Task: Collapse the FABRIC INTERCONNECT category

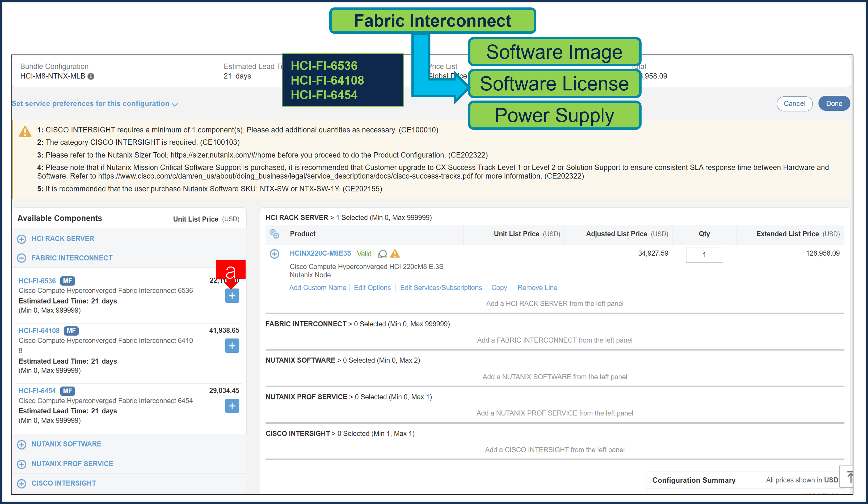Action: [22, 258]
